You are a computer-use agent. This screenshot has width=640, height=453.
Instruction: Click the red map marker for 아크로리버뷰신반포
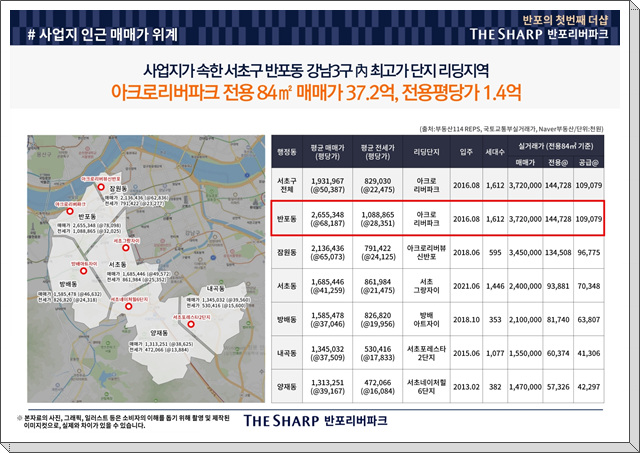(x=100, y=187)
